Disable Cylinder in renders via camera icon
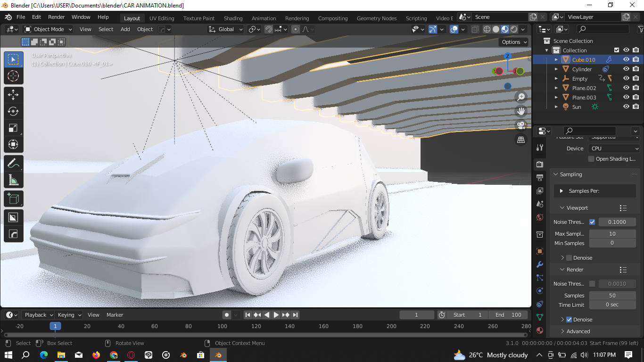This screenshot has height=362, width=644. (x=636, y=69)
